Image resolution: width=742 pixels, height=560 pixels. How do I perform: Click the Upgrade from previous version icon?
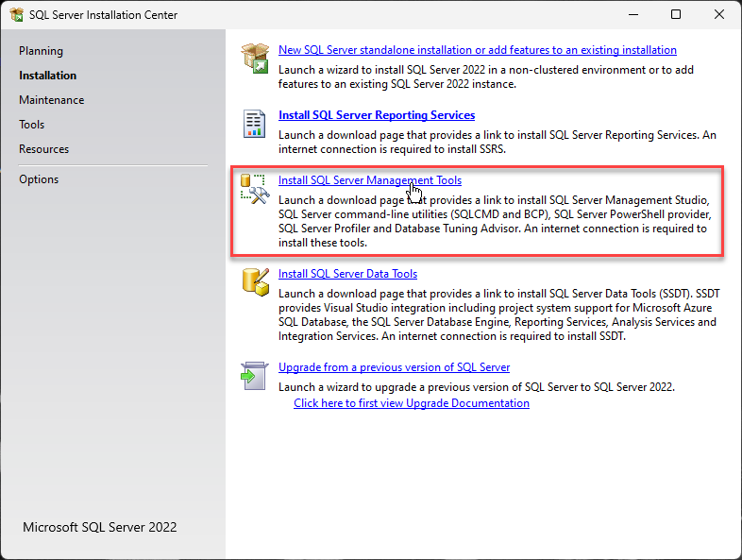255,376
